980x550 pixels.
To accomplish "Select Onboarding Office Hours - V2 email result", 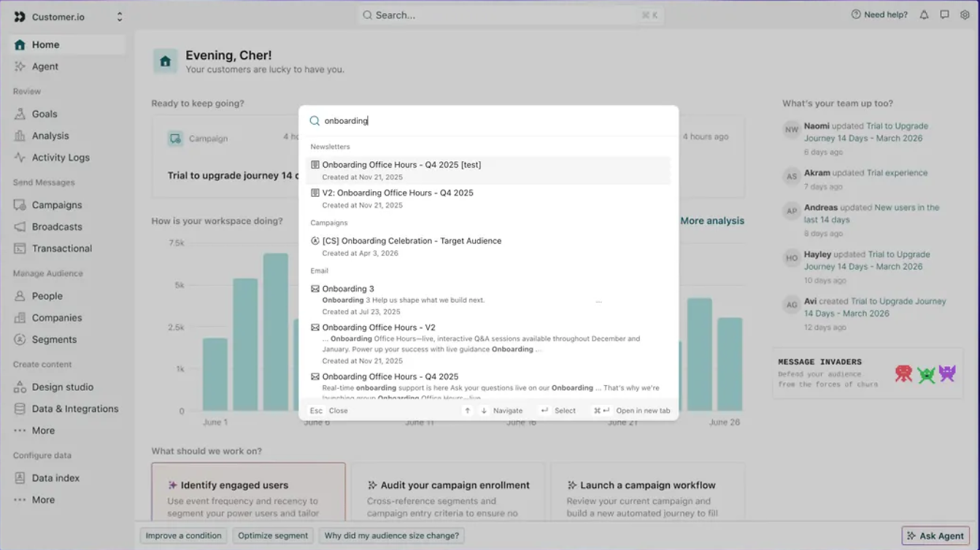I will (x=488, y=344).
